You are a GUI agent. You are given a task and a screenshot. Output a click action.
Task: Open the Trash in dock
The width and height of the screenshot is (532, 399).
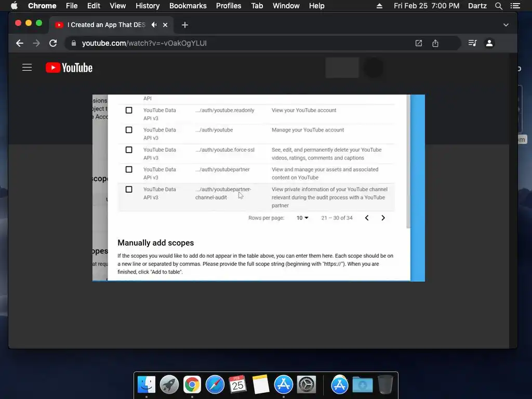385,384
